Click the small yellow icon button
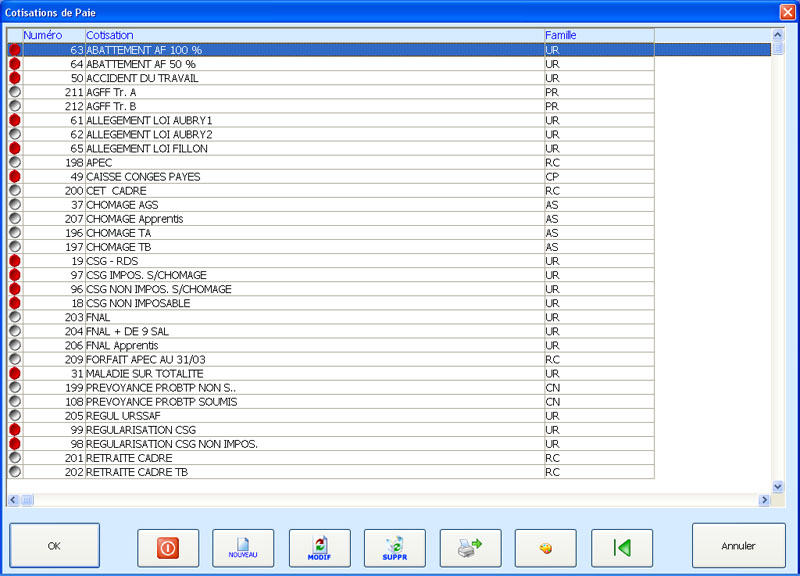Viewport: 800px width, 576px height. 546,547
